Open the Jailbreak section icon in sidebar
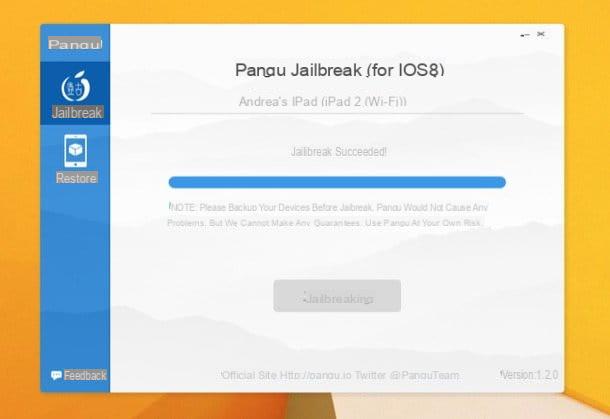610x419 pixels. click(x=75, y=86)
